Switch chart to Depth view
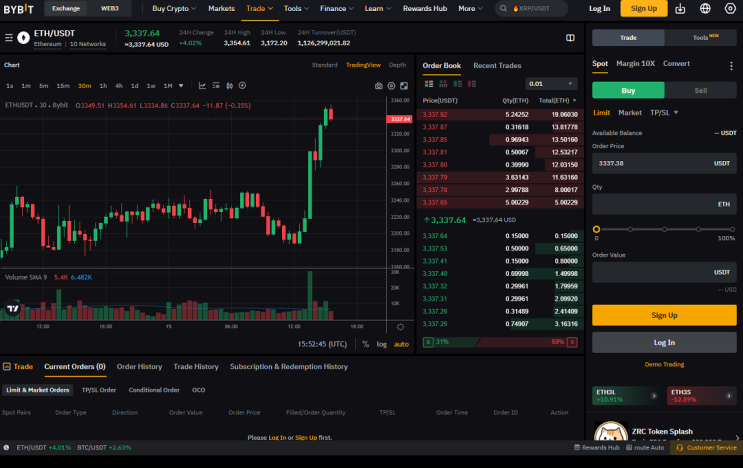 (x=397, y=65)
